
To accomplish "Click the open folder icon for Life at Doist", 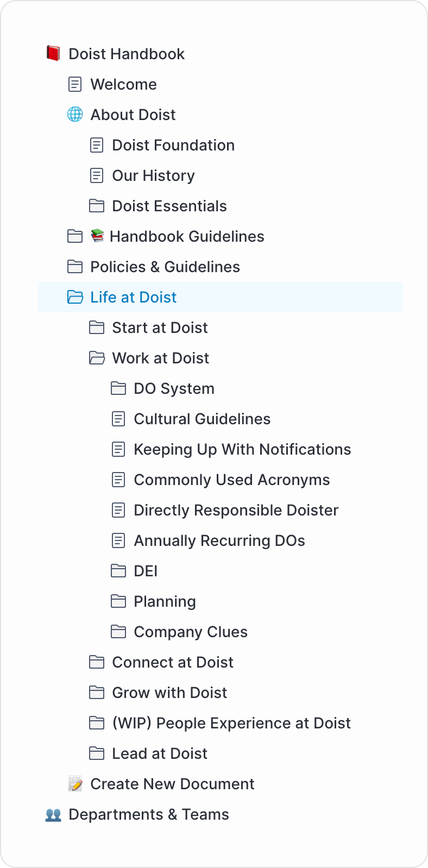I will (x=75, y=297).
